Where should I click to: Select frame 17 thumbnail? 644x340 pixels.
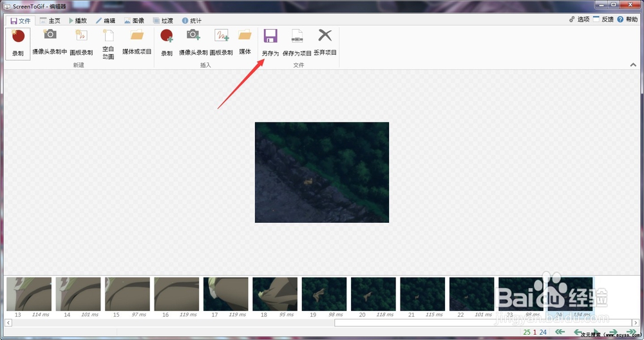click(226, 294)
